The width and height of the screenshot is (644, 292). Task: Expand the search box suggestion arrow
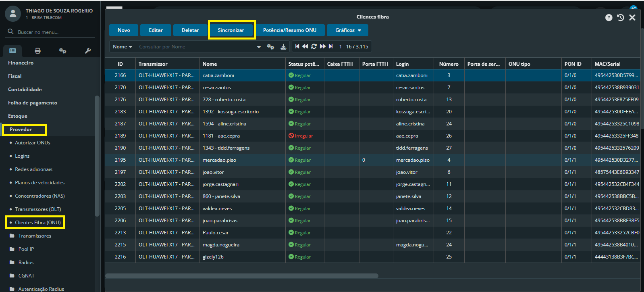(259, 47)
